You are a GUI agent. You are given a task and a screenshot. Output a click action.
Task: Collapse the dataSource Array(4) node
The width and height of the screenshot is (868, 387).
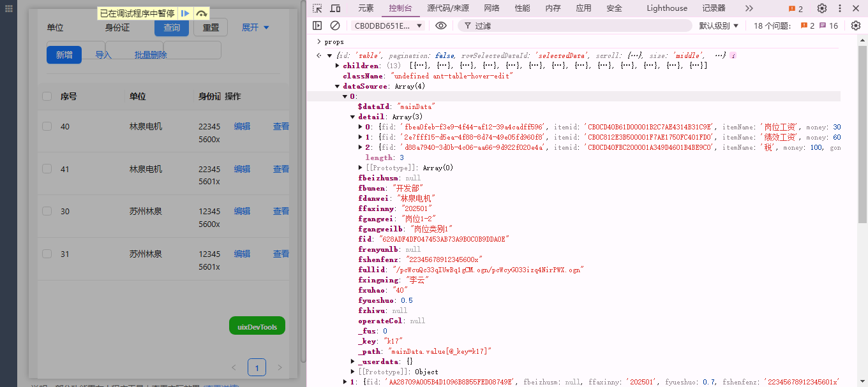coord(338,86)
